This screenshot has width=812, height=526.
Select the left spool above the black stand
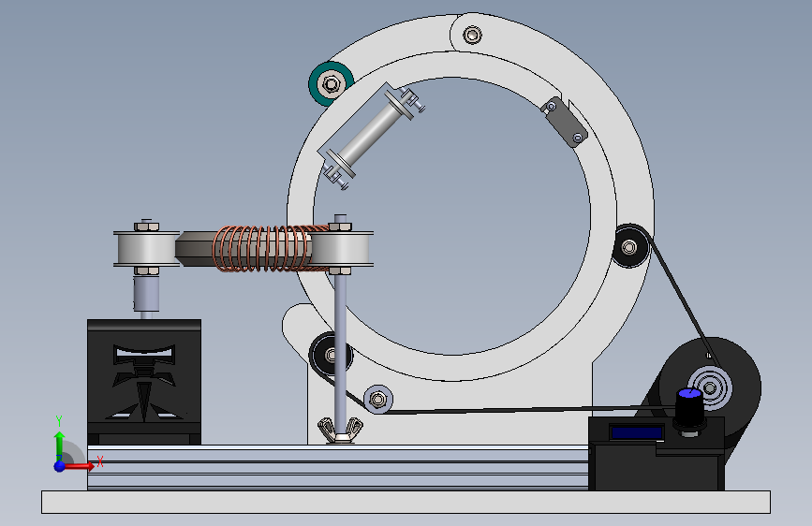tap(147, 249)
